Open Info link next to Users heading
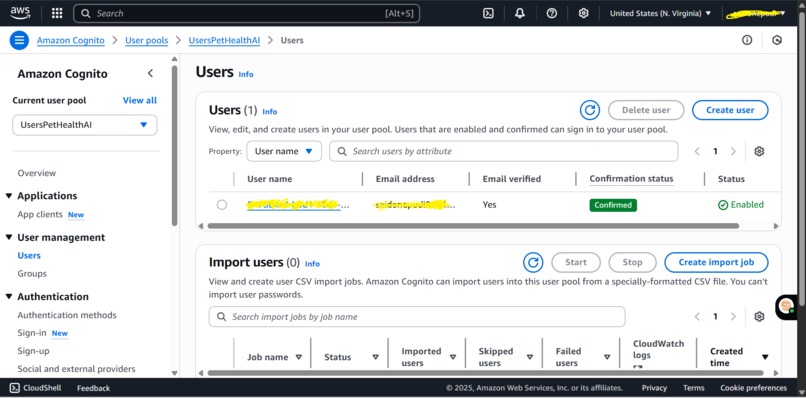Image resolution: width=806 pixels, height=398 pixels. click(x=246, y=74)
